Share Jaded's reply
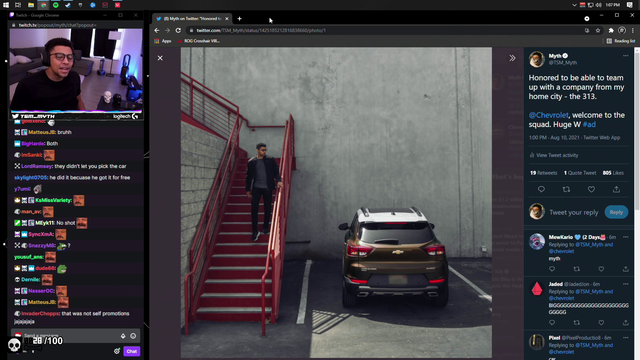The image size is (640, 360). click(x=625, y=322)
